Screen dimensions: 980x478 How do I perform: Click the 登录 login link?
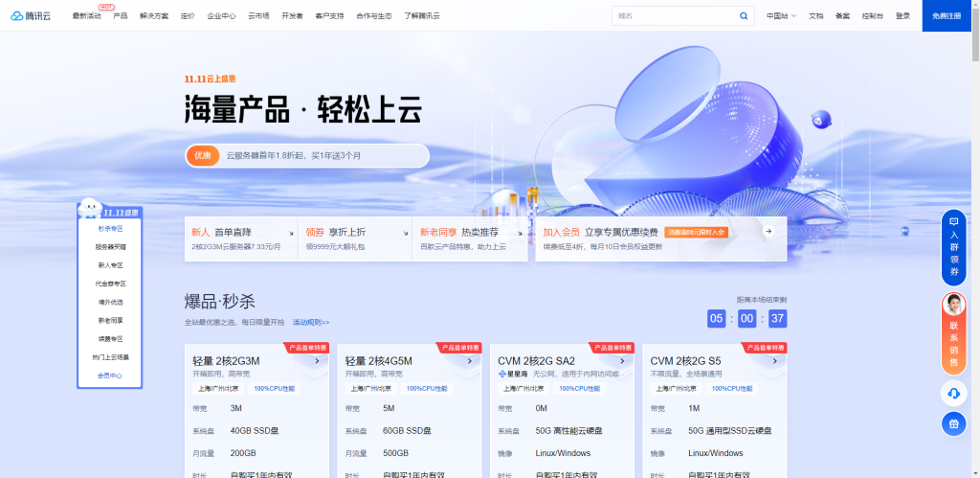coord(902,15)
